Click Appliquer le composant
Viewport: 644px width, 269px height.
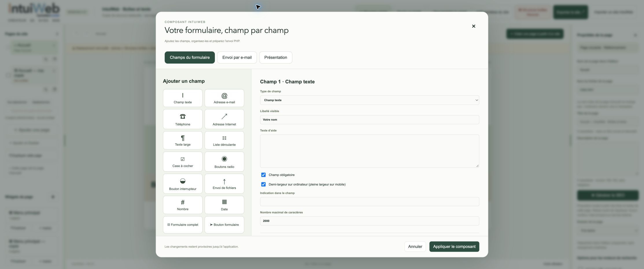[454, 247]
